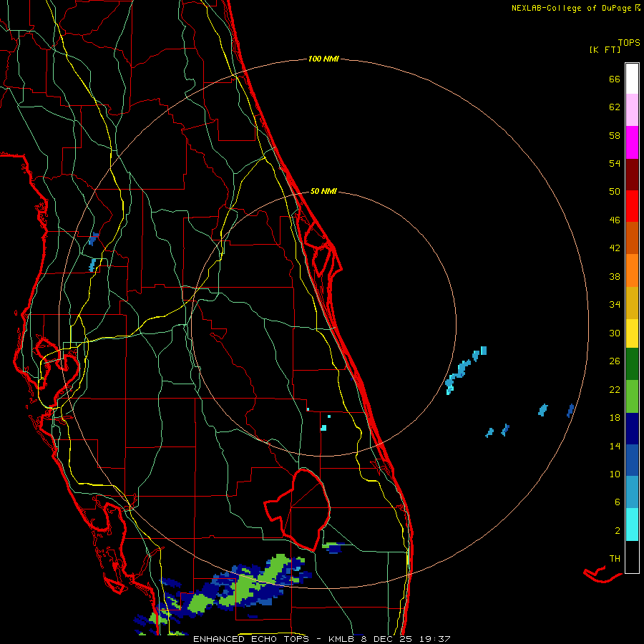Click the orange 38 kft legend swatch
Screen dimensions: 644x644
click(x=632, y=270)
